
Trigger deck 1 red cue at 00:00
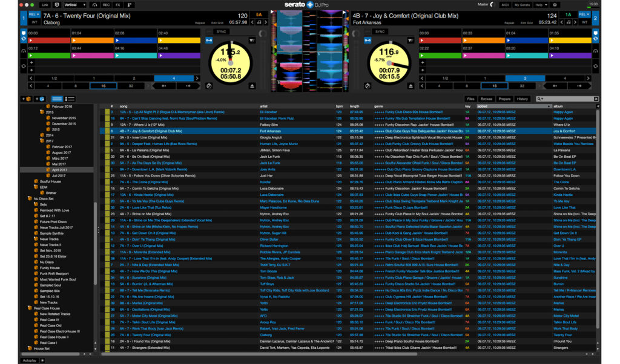coord(49,41)
